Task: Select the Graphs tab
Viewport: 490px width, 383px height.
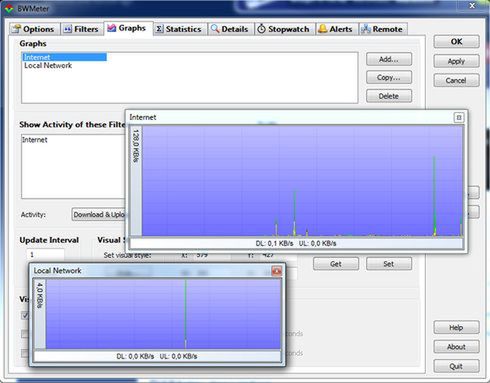Action: pos(128,28)
